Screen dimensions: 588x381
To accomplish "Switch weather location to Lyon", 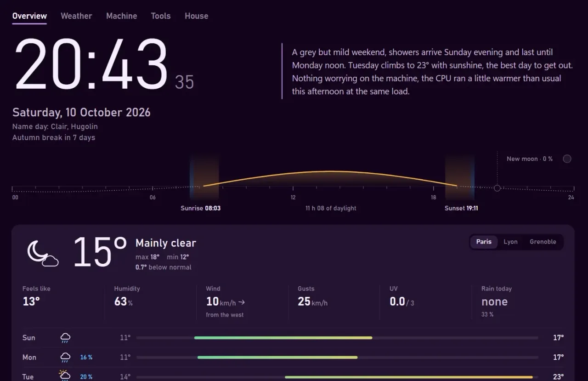I will point(510,242).
